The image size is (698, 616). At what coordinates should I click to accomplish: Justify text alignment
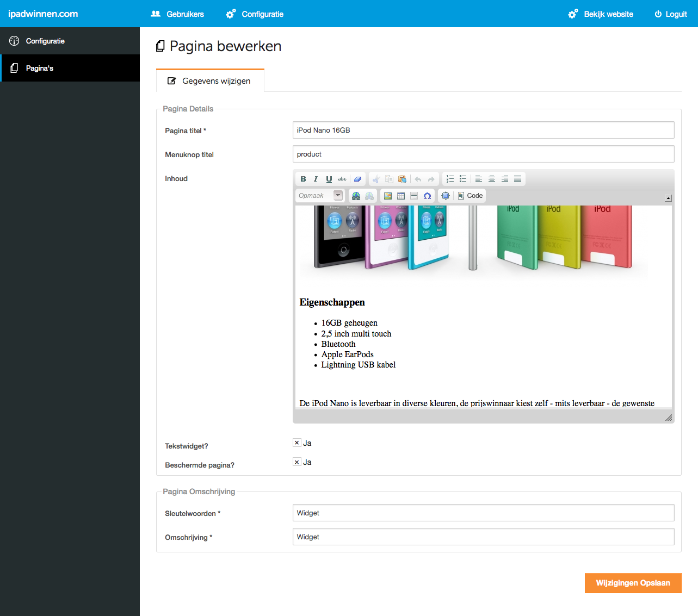[x=518, y=179]
